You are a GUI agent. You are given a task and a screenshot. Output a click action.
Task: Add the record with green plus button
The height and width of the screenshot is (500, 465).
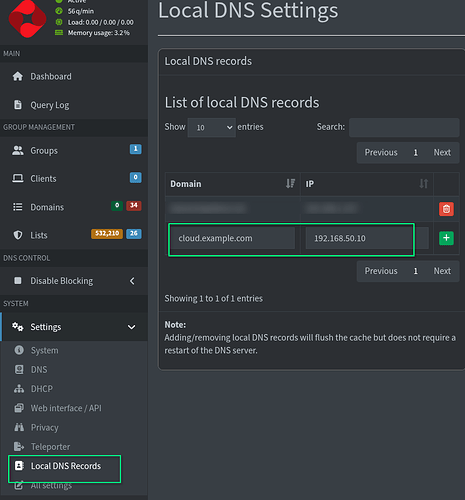(x=446, y=238)
